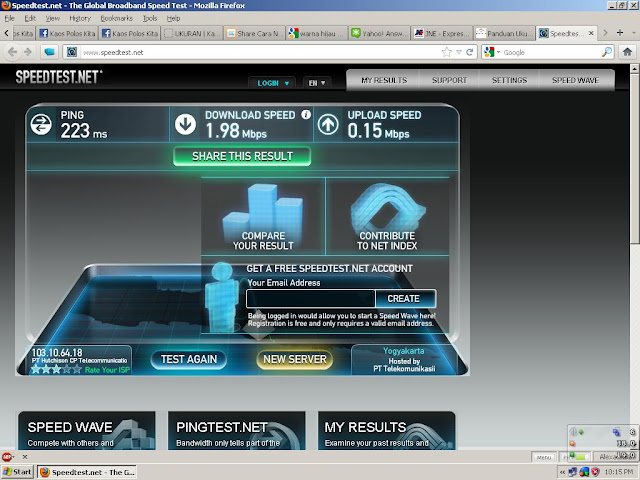Open the File menu

click(9, 18)
